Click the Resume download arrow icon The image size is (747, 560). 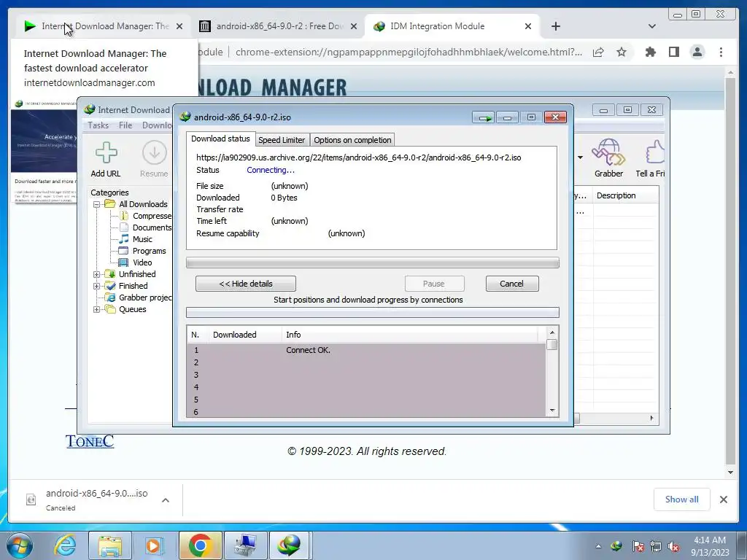155,153
